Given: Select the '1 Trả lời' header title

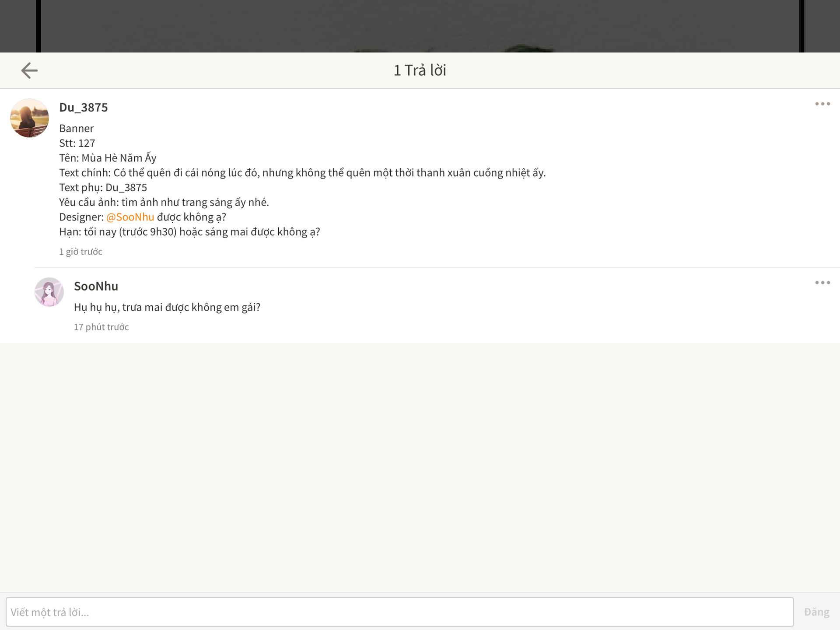Looking at the screenshot, I should [x=420, y=70].
